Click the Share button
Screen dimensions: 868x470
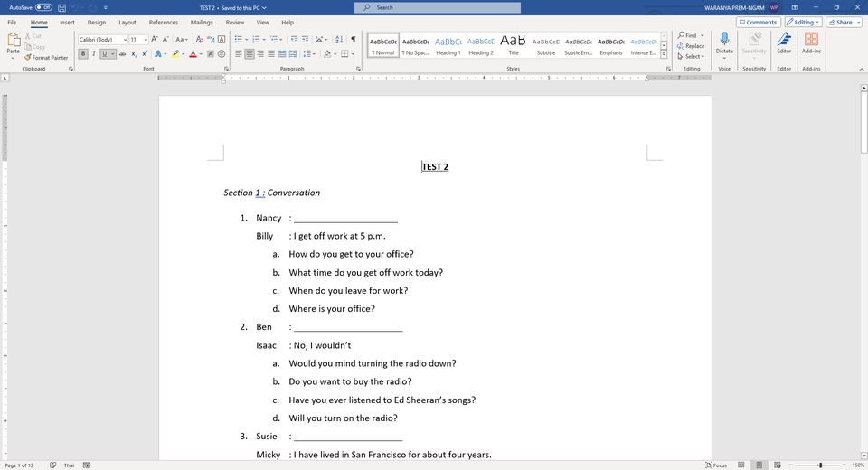coord(844,22)
